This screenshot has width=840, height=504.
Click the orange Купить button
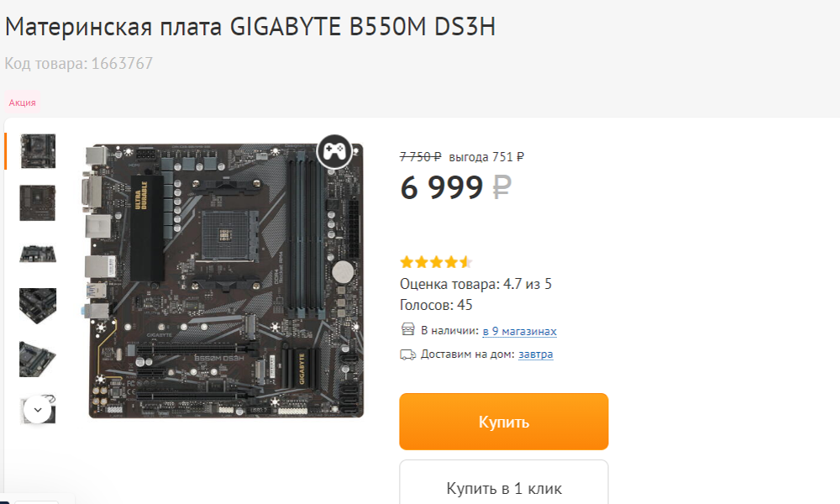click(503, 422)
